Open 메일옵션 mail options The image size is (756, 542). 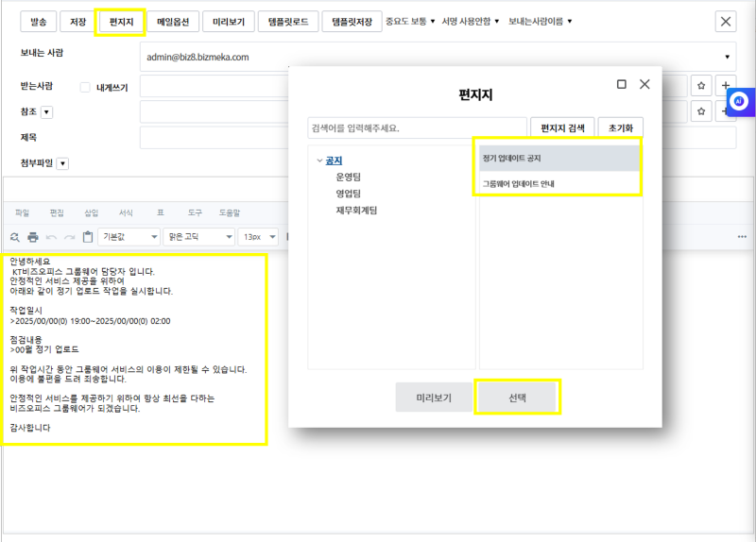pyautogui.click(x=173, y=22)
